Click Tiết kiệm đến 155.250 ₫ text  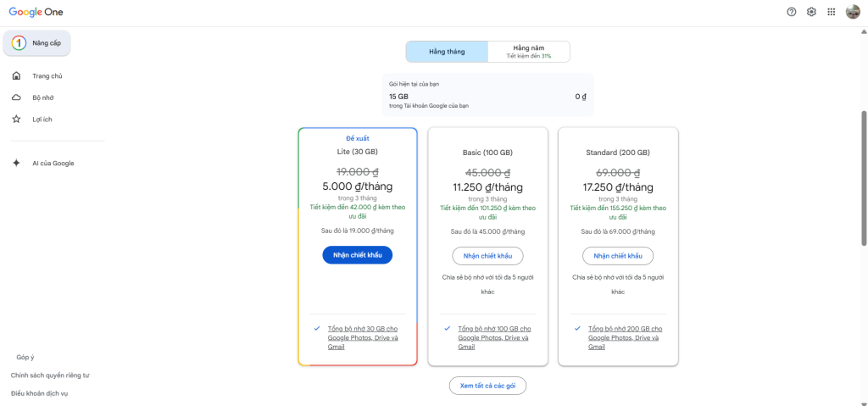pyautogui.click(x=618, y=213)
